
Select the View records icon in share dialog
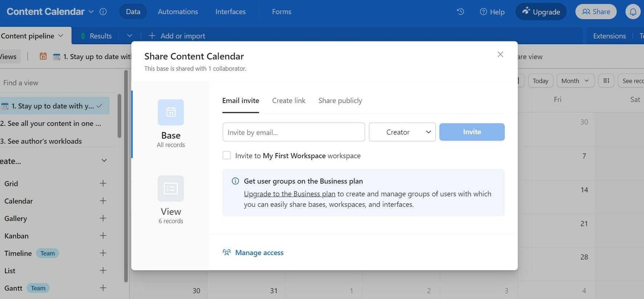(x=171, y=188)
